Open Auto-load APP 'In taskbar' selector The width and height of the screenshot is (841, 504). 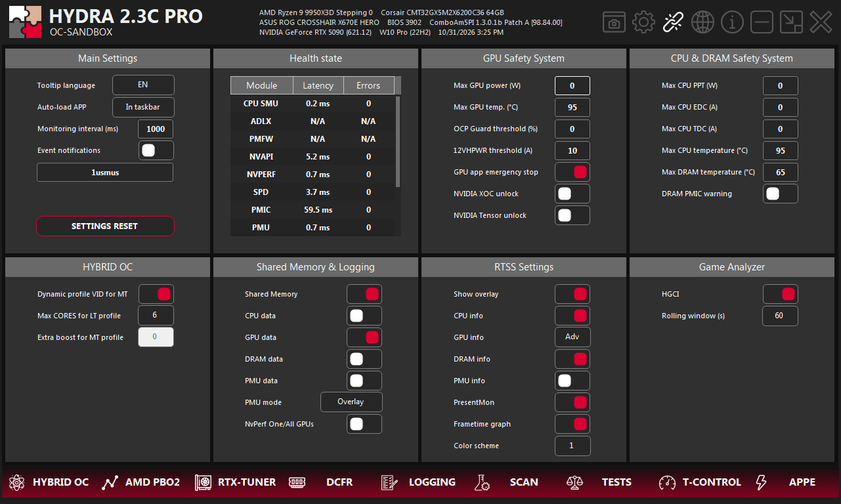click(x=143, y=107)
